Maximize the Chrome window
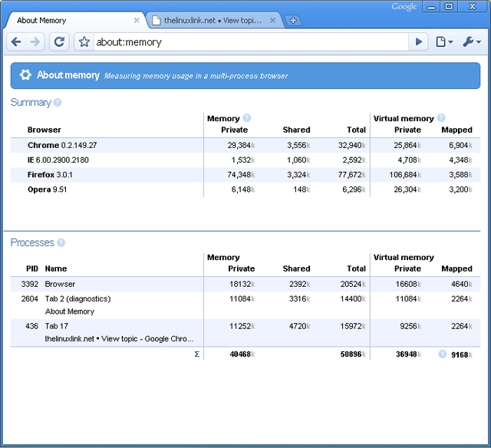 click(x=449, y=7)
